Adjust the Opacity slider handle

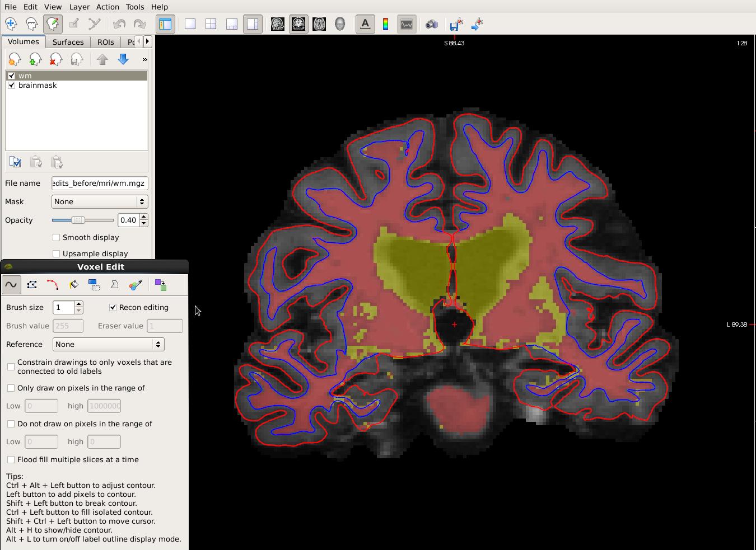point(78,220)
